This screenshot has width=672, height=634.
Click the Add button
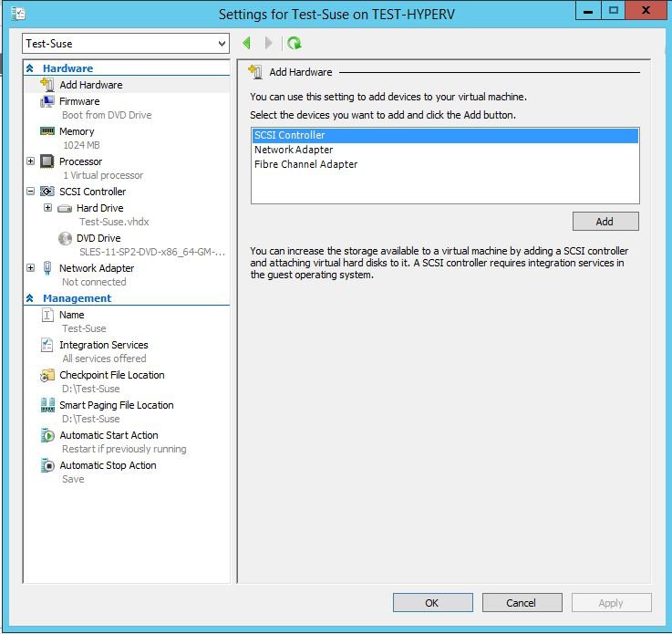click(605, 221)
